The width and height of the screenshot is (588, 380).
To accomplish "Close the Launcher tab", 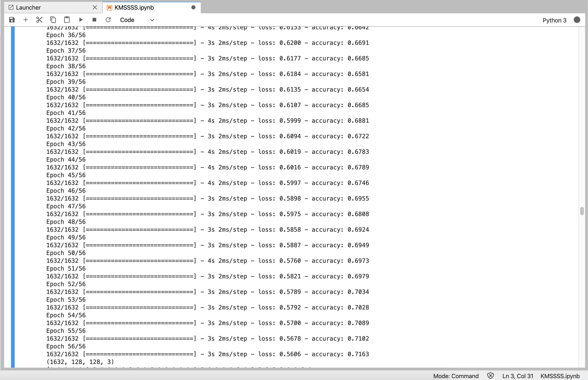I will [95, 7].
